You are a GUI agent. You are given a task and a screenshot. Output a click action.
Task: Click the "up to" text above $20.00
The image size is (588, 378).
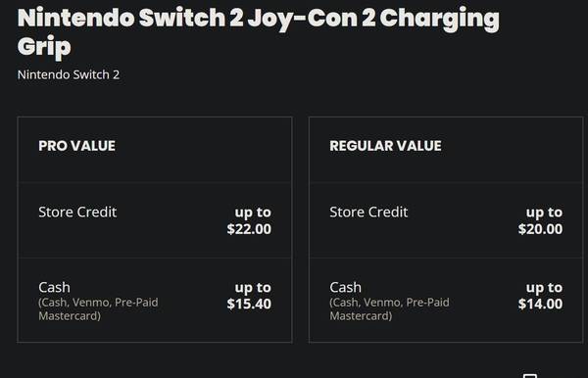point(544,213)
